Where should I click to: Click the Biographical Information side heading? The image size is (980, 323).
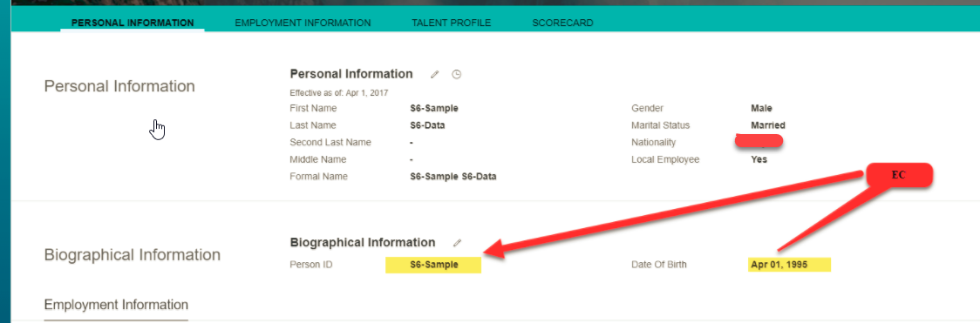pyautogui.click(x=132, y=255)
